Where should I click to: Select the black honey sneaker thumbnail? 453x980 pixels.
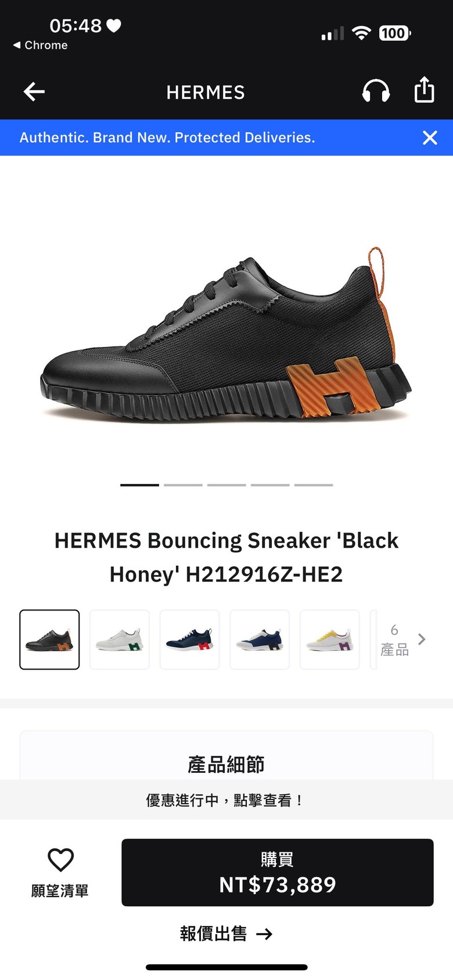[49, 639]
